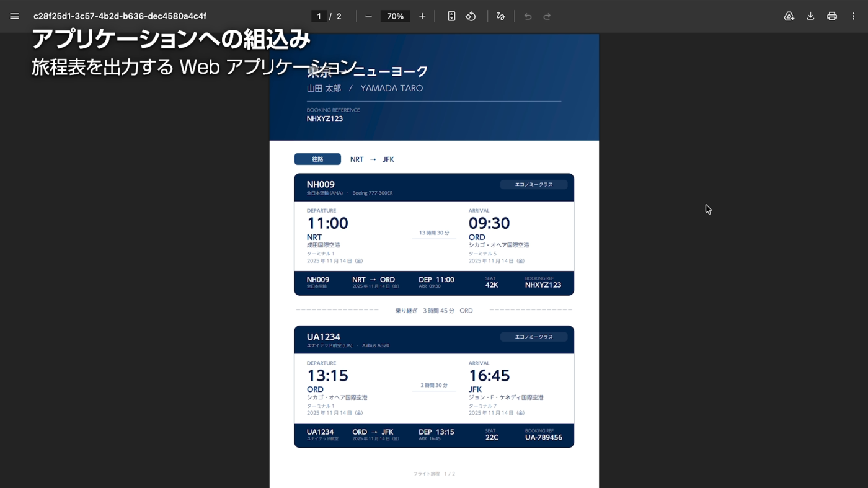Click the エコノミークラス badge on UA1234 card
The image size is (868, 488).
pyautogui.click(x=534, y=337)
